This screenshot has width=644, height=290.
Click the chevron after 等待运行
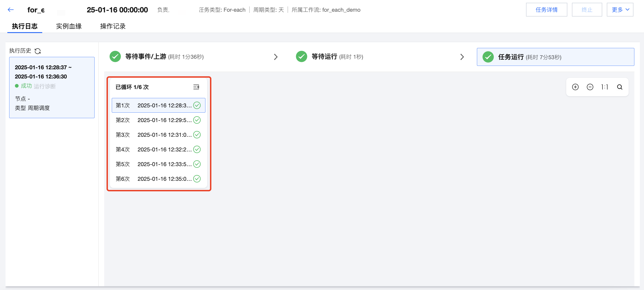[x=462, y=57]
